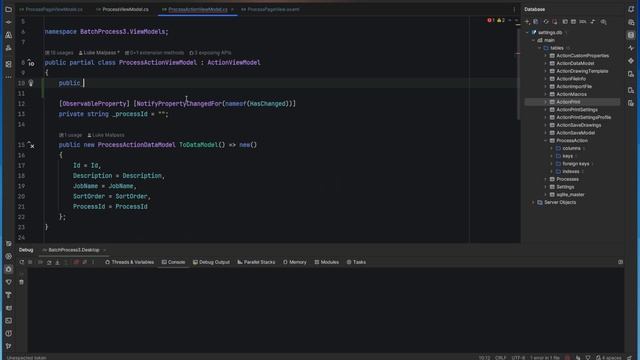
Task: Click the Git branch icon at bottom left
Action: 8,346
